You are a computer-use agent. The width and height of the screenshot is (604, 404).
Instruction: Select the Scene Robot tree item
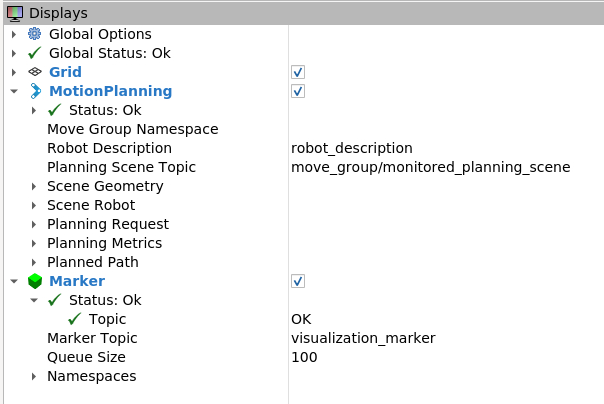coord(91,205)
